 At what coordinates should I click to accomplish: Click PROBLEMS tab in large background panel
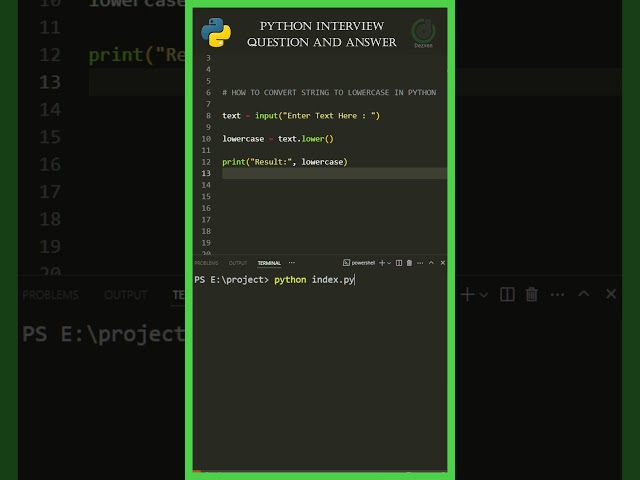click(x=51, y=295)
